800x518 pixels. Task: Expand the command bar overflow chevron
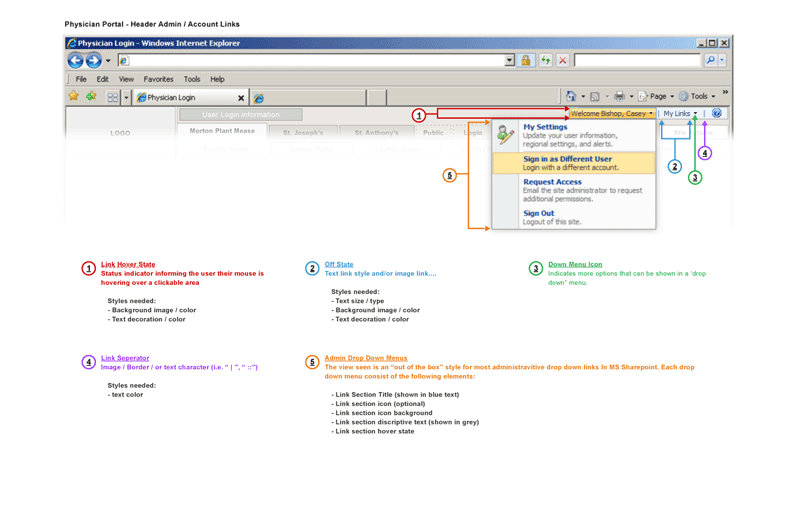pos(725,92)
